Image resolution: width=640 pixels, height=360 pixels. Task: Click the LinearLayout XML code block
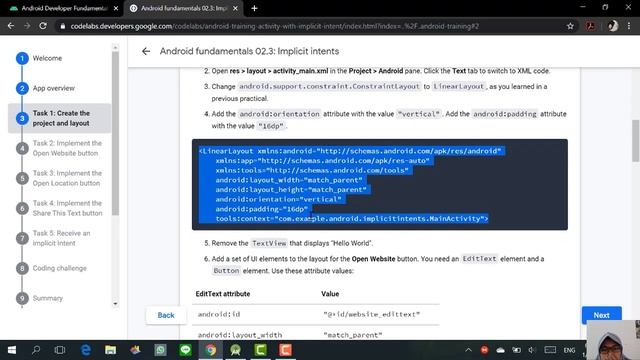[x=380, y=184]
